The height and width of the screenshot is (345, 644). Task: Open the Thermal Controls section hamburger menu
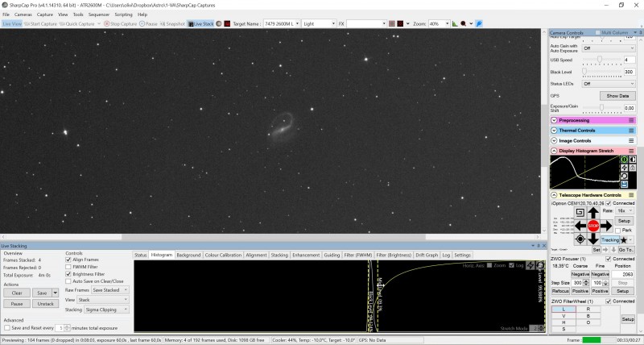click(631, 131)
